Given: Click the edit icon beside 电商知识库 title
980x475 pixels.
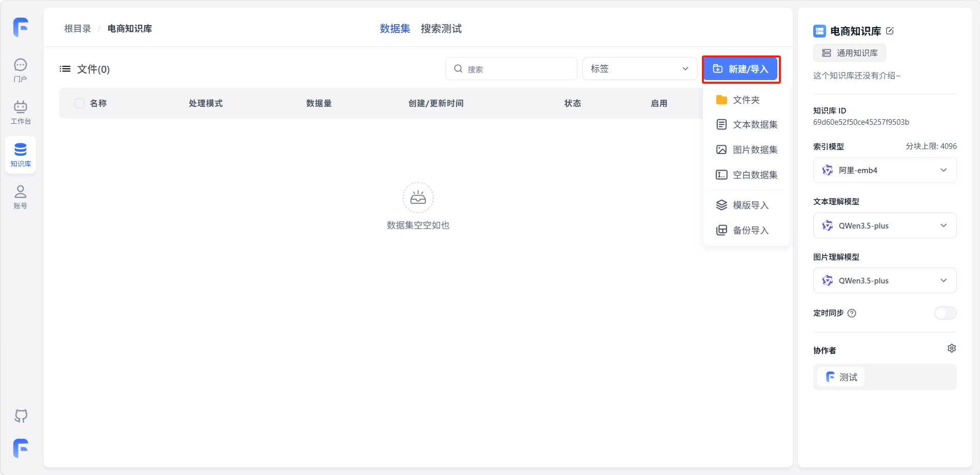Looking at the screenshot, I should [890, 31].
